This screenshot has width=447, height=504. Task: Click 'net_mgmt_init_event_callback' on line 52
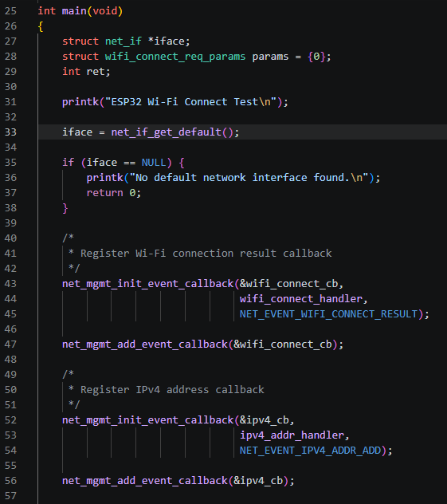click(147, 419)
